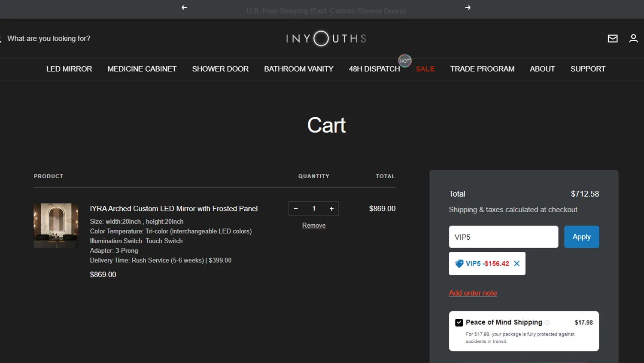Image resolution: width=644 pixels, height=363 pixels.
Task: Click the Apply discount button
Action: click(581, 237)
